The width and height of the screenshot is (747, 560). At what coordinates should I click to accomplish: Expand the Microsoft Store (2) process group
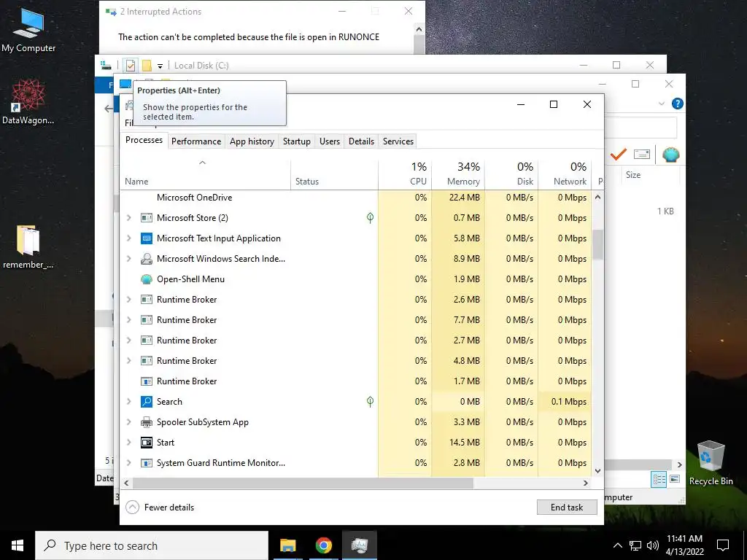(x=128, y=218)
